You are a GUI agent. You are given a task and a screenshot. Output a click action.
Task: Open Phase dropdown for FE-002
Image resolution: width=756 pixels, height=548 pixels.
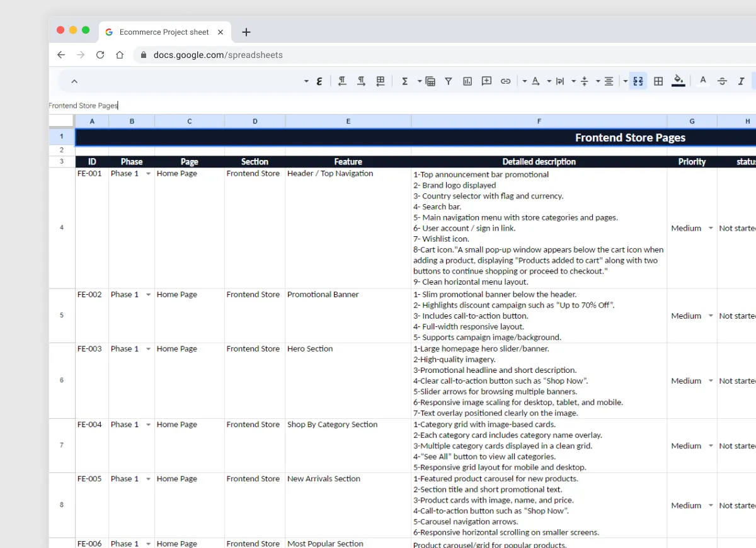point(149,295)
